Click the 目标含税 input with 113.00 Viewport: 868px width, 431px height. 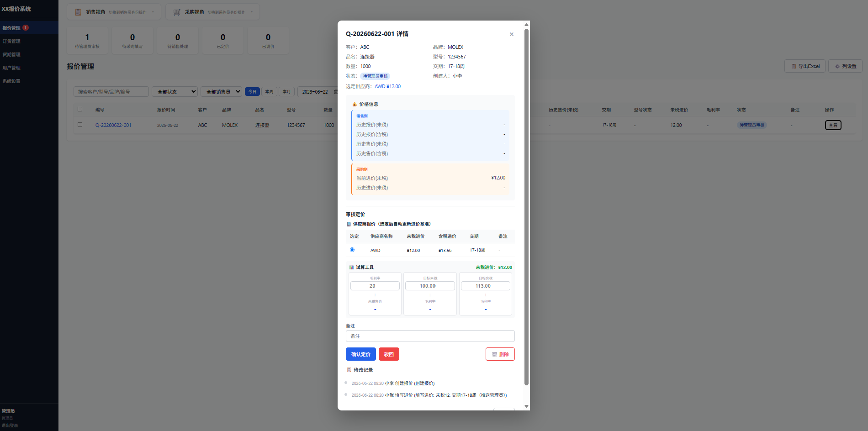[x=486, y=286]
